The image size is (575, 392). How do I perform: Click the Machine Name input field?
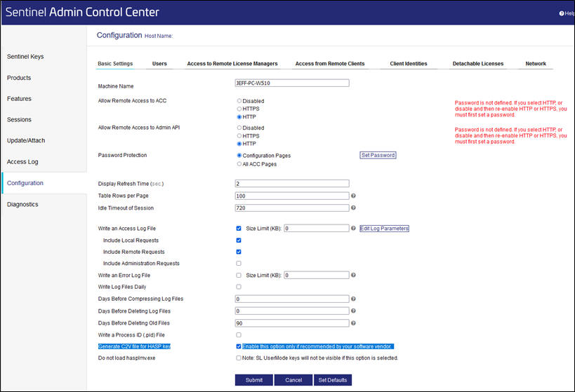292,83
